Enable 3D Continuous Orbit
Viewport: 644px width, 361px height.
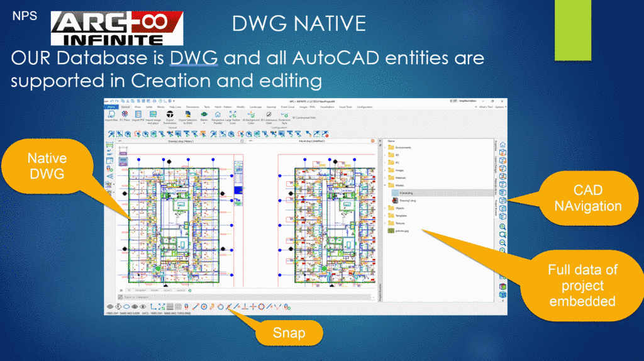click(x=269, y=117)
